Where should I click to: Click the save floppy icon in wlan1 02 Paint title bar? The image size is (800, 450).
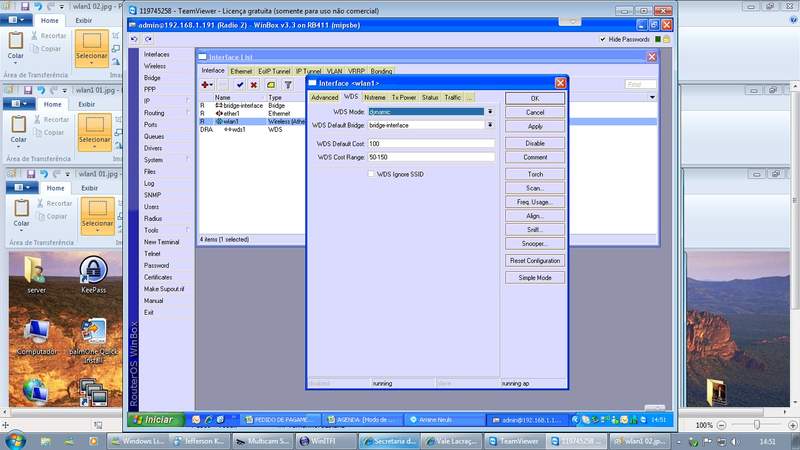pos(26,7)
